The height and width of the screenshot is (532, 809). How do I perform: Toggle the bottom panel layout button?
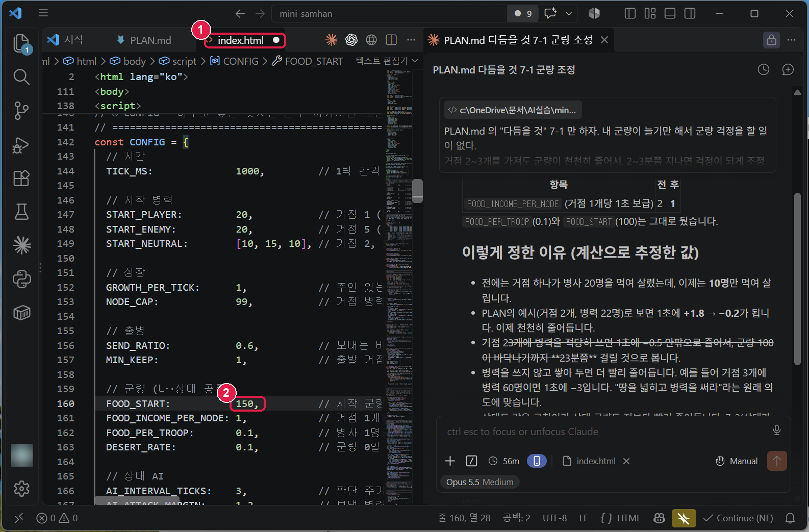670,14
